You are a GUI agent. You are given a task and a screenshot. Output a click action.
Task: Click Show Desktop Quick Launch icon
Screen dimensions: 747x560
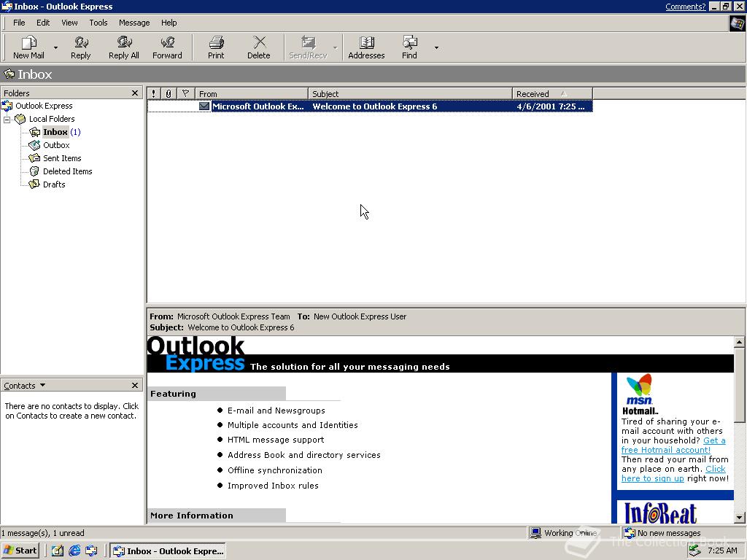[58, 551]
